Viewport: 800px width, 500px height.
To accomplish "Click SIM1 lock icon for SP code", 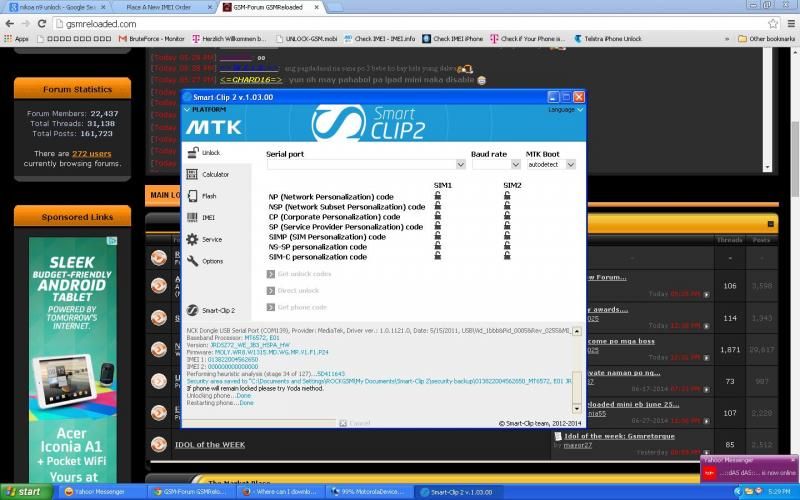I will [x=438, y=226].
